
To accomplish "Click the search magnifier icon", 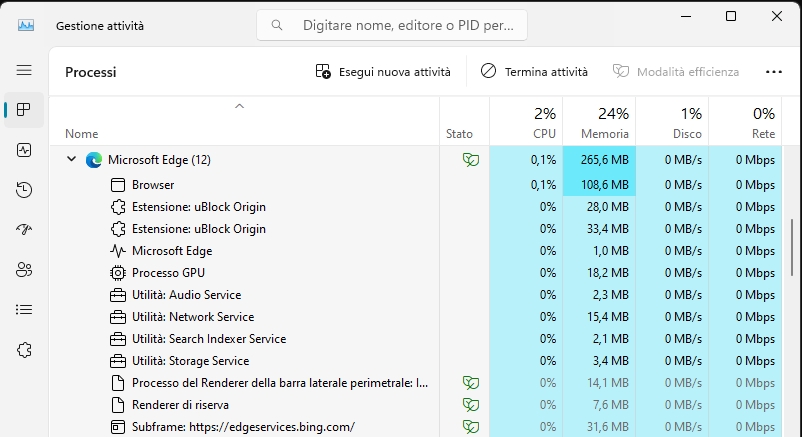I will (277, 25).
